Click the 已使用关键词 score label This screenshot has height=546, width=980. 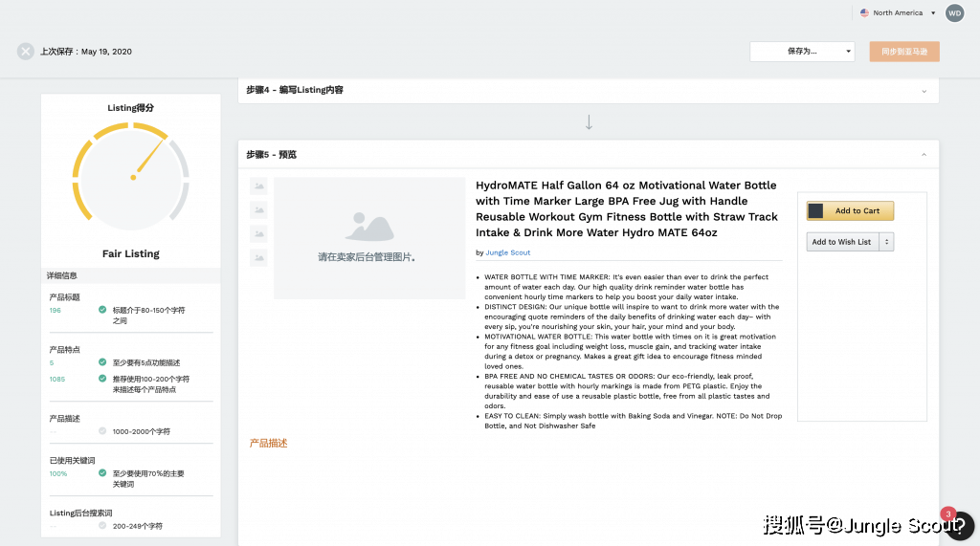72,460
